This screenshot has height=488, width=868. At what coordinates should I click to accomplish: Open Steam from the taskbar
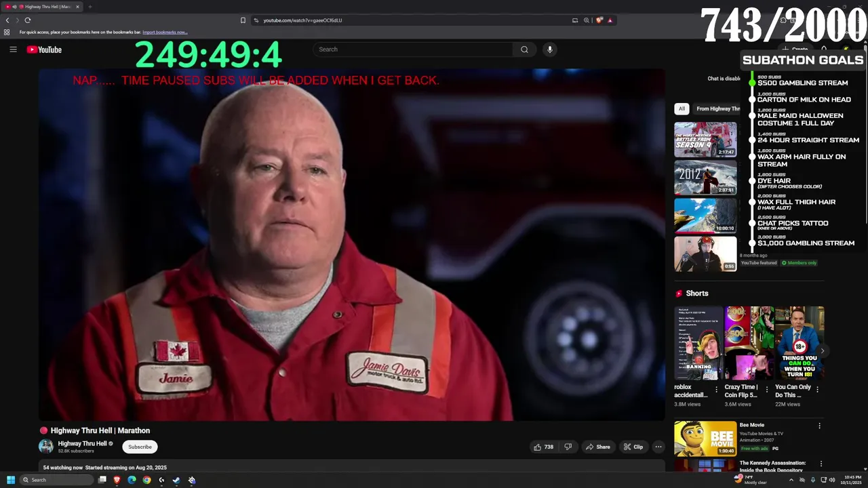(x=176, y=480)
